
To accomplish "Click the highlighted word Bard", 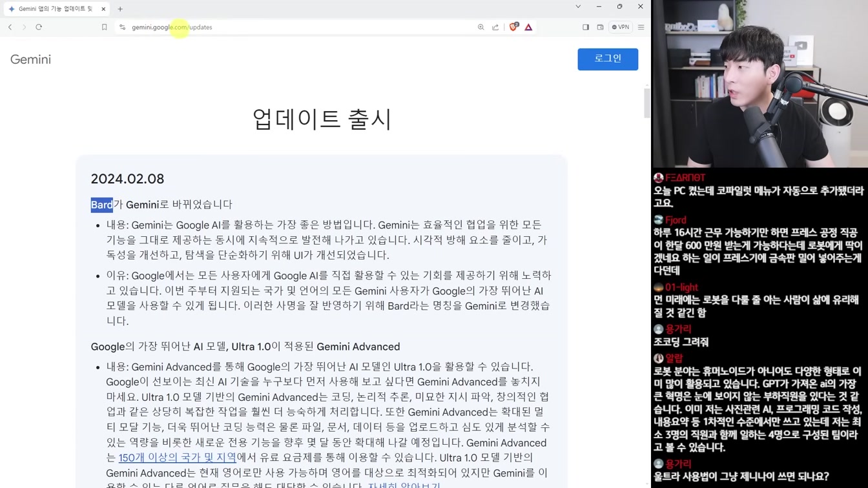I will point(101,205).
